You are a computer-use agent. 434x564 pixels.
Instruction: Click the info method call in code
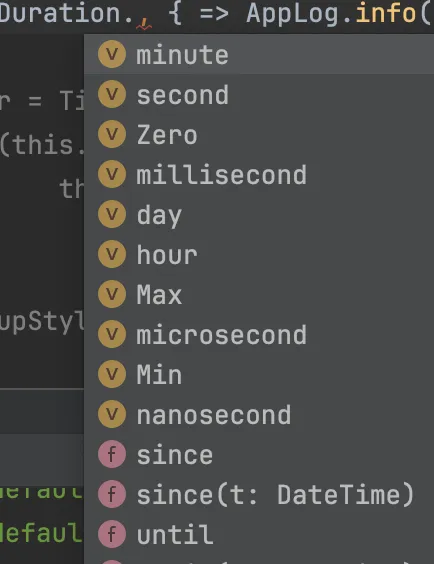point(385,13)
